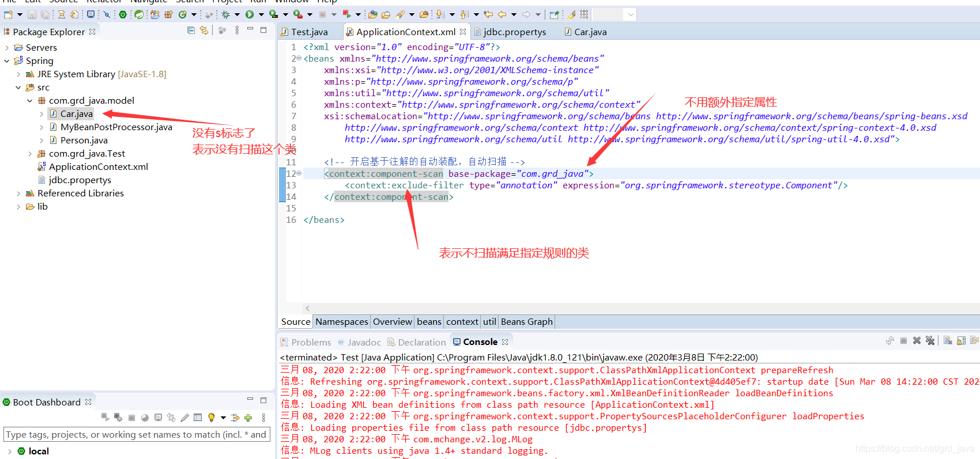Toggle Link with Editor in Package Explorer
Screen dimensions: 980x459
pyautogui.click(x=203, y=30)
